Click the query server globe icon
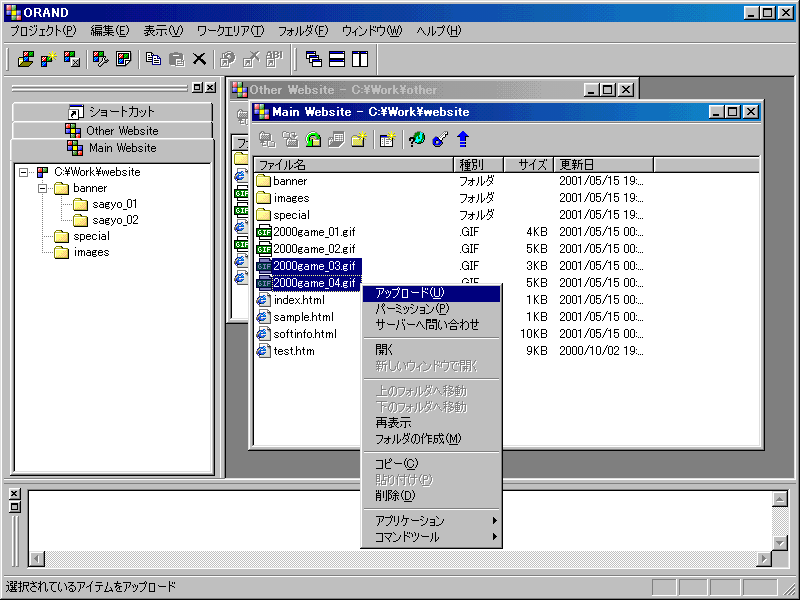Image resolution: width=800 pixels, height=600 pixels. tap(417, 139)
